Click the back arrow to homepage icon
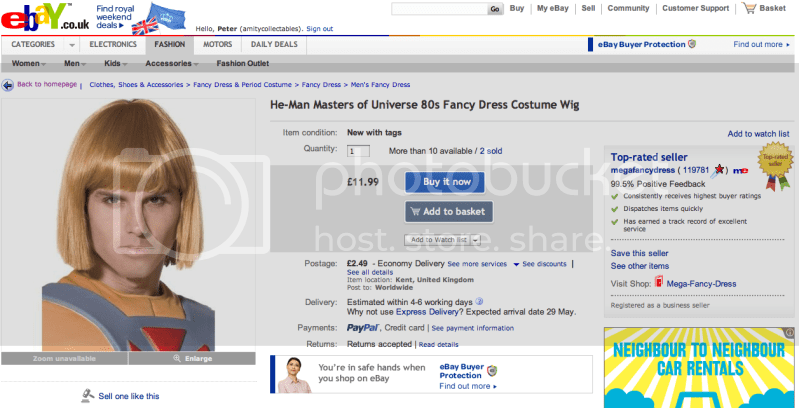 tap(8, 85)
